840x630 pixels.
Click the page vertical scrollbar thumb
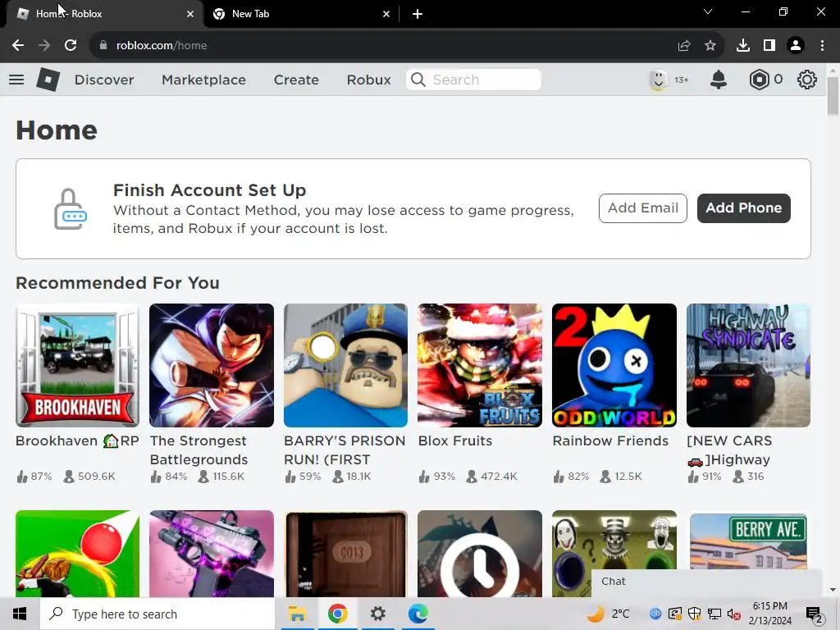point(833,97)
